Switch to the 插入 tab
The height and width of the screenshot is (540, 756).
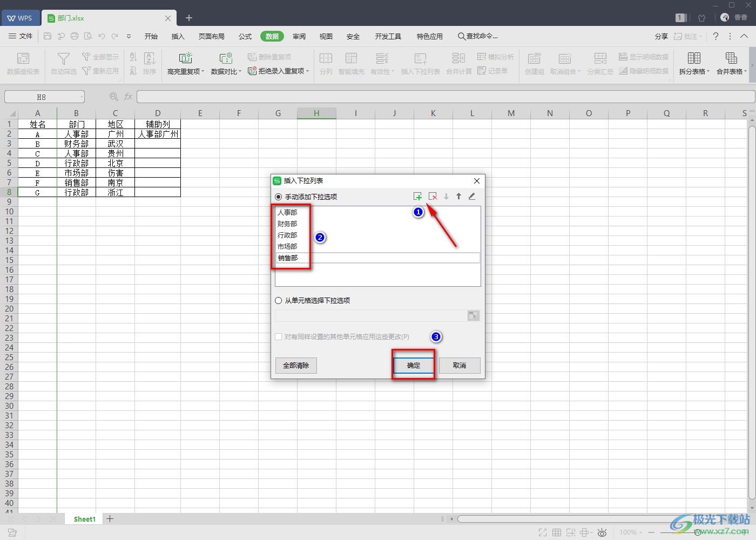point(178,36)
